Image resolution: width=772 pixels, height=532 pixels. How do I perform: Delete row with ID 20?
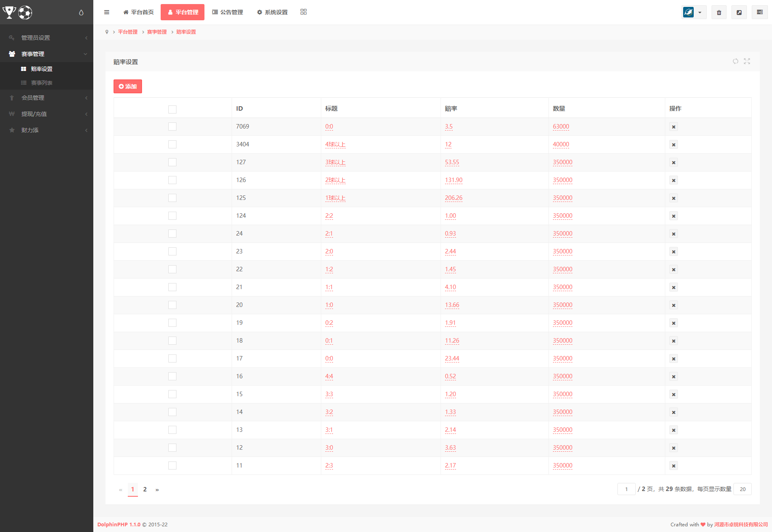673,305
